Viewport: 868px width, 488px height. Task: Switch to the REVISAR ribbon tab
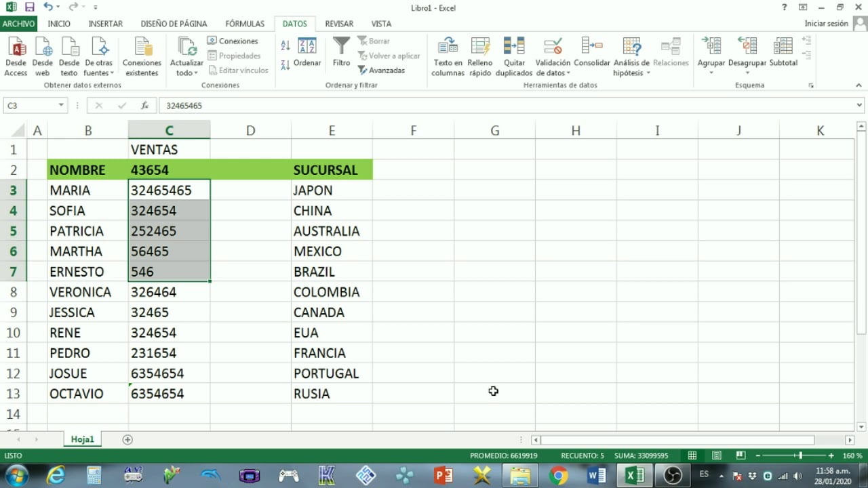coord(339,23)
